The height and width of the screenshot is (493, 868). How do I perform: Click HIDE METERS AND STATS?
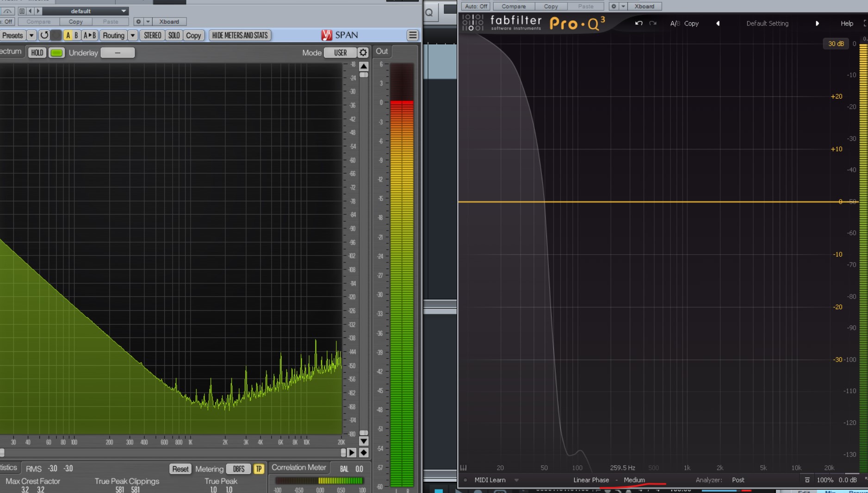pyautogui.click(x=240, y=35)
